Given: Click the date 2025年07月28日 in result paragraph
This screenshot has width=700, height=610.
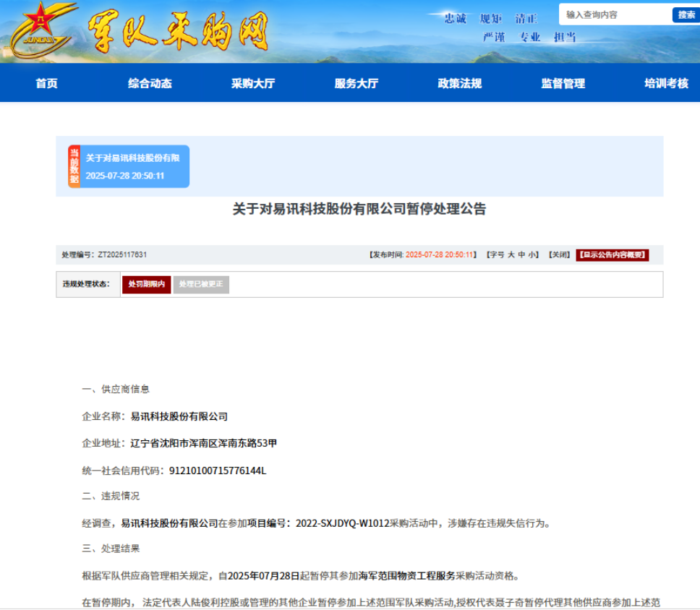Looking at the screenshot, I should click(263, 576).
